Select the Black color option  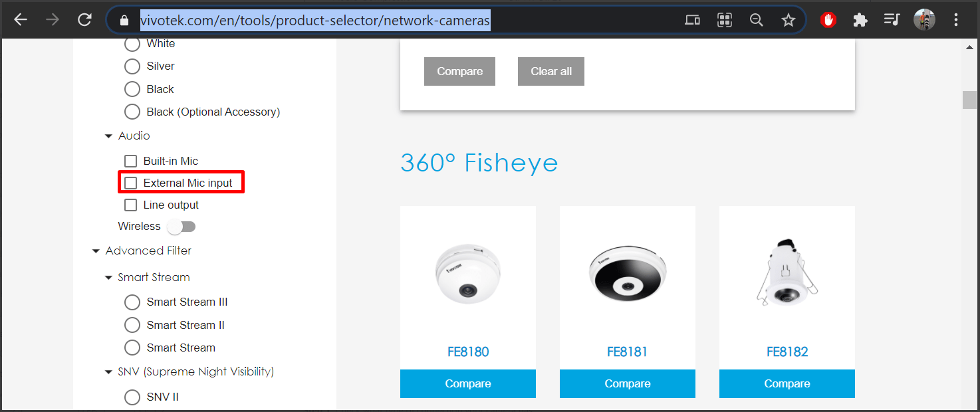pos(132,88)
